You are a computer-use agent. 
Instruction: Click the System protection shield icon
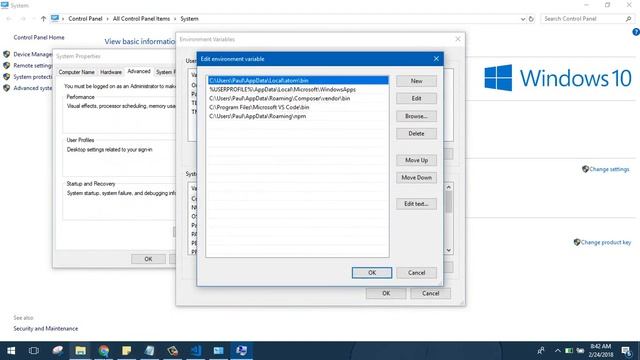(7, 76)
